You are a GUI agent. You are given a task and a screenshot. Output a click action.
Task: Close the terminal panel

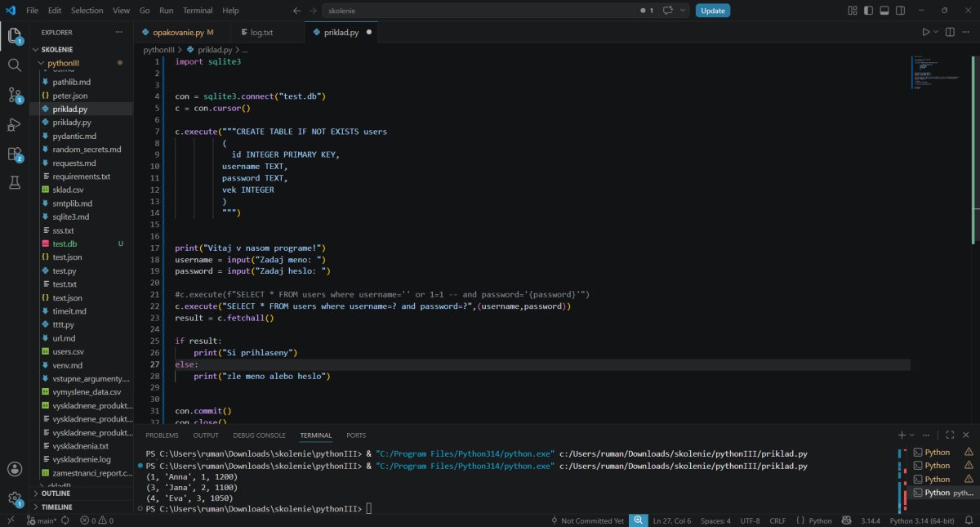967,435
